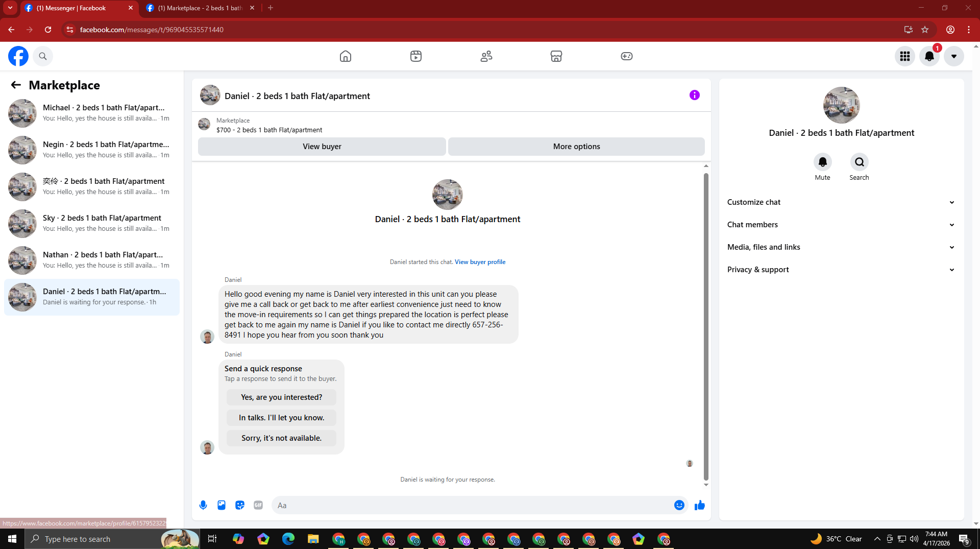The image size is (980, 549).
Task: Send quick reply Sorry, it's not available.
Action: (281, 438)
